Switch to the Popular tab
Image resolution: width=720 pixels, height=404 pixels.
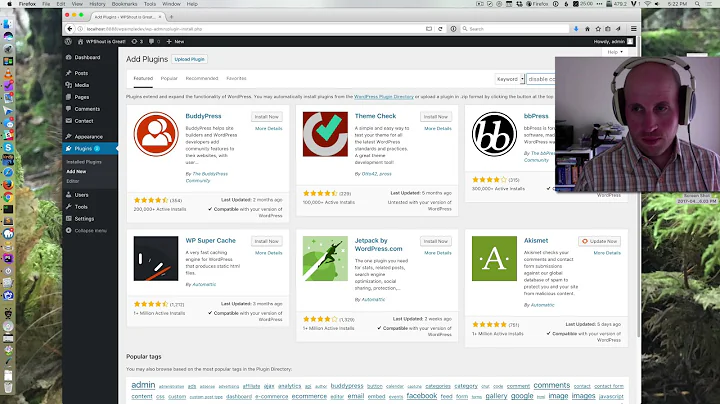(x=169, y=79)
